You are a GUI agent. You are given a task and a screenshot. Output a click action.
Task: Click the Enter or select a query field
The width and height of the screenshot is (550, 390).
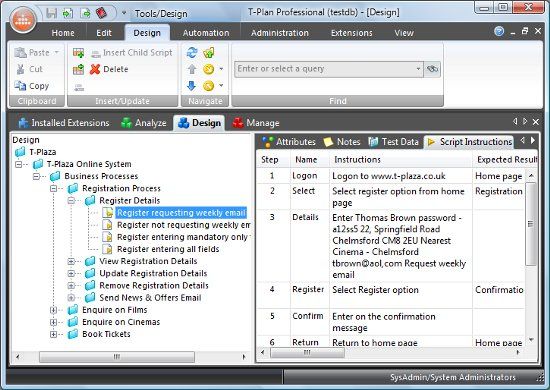click(x=325, y=69)
